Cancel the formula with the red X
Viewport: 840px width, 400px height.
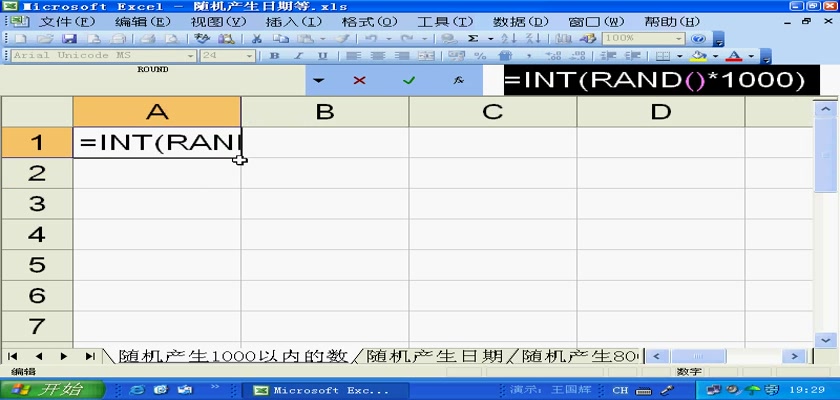(359, 80)
